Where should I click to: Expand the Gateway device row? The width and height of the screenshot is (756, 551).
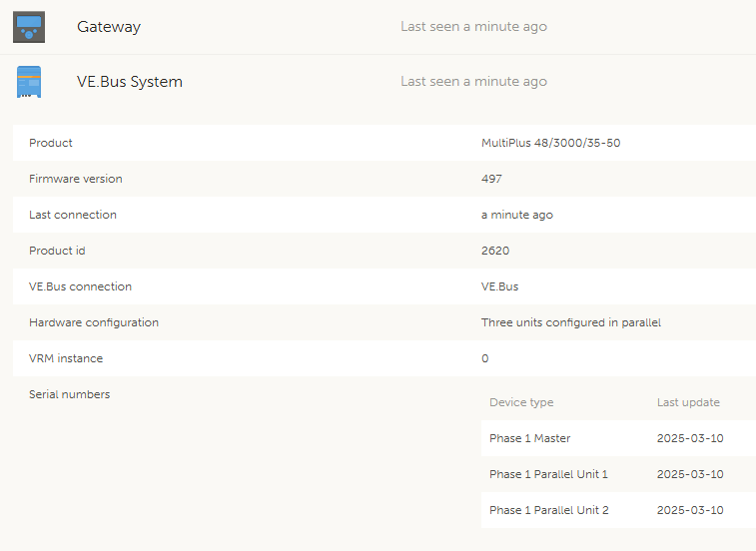coord(109,27)
